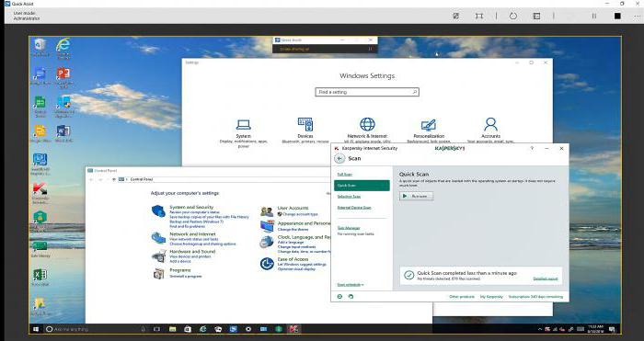644x341 pixels.
Task: Click Kaspersky support icon beside the gear
Action: 351,296
